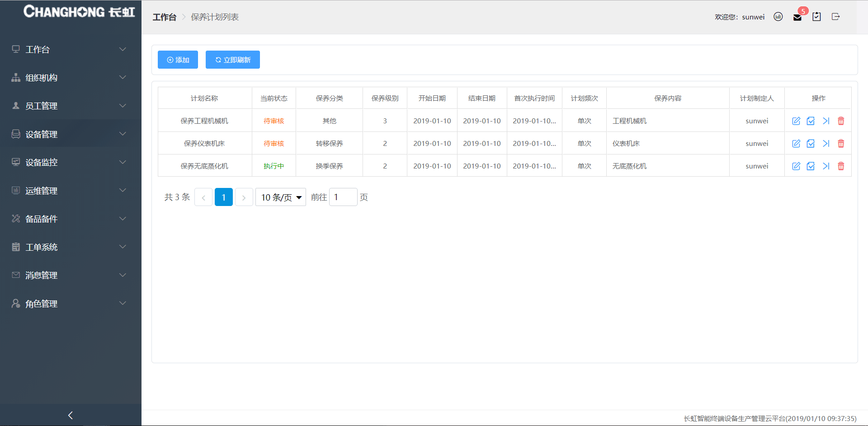
Task: Focus the 前往 page number input
Action: 343,197
